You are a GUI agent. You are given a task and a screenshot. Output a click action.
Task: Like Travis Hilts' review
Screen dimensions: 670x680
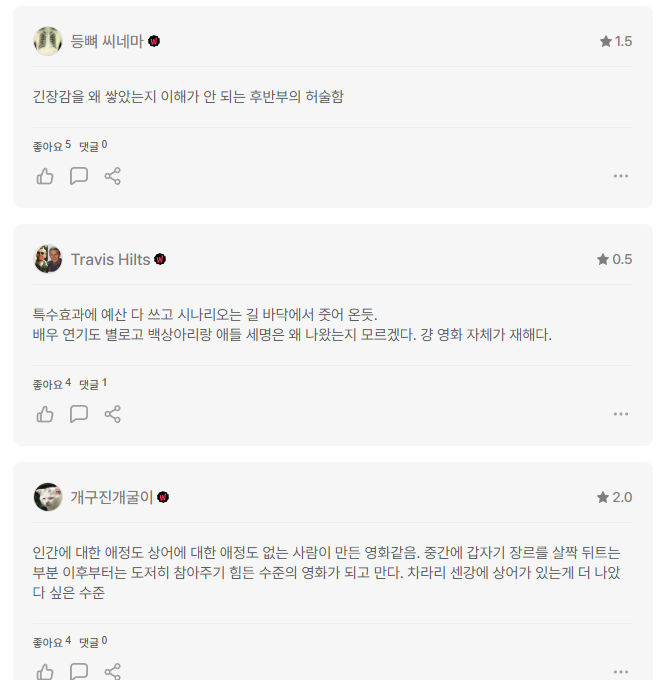click(x=45, y=414)
